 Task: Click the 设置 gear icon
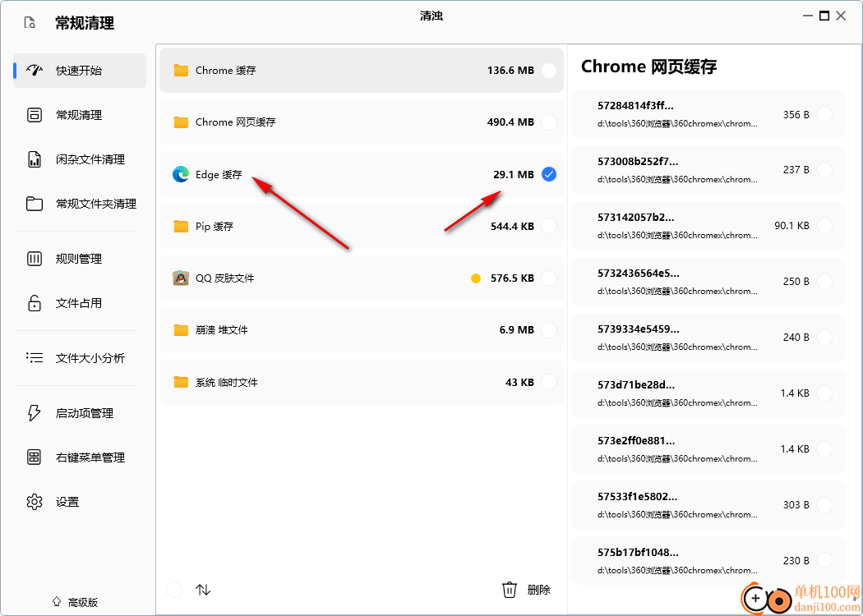coord(35,502)
